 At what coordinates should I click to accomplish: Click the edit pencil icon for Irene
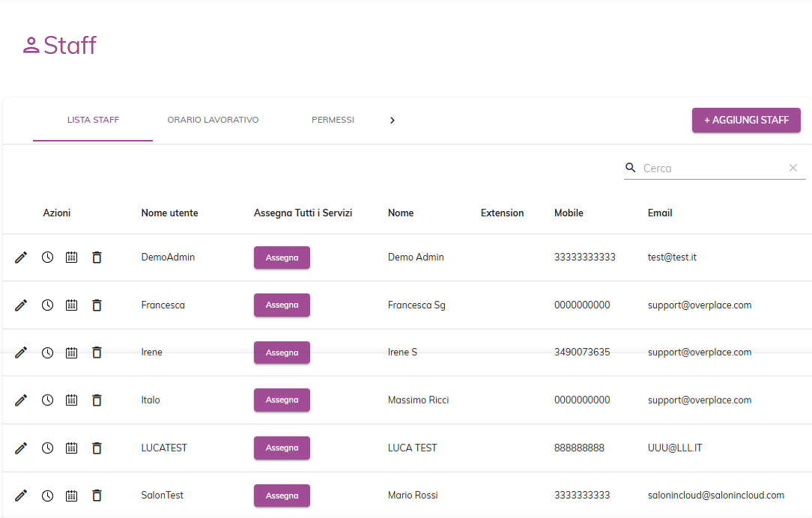click(20, 352)
